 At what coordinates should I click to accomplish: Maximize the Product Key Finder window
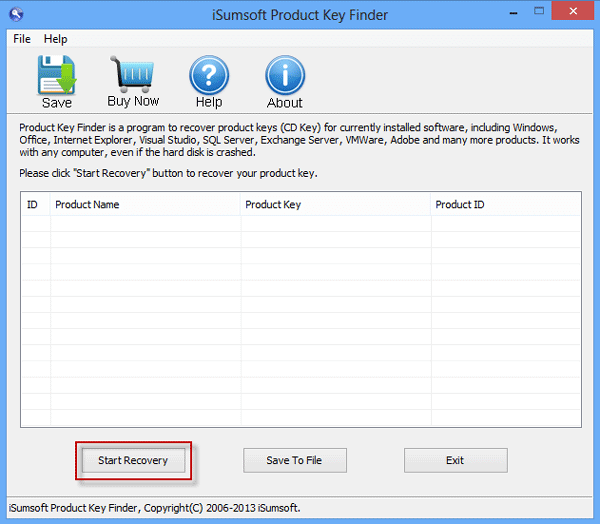[539, 11]
